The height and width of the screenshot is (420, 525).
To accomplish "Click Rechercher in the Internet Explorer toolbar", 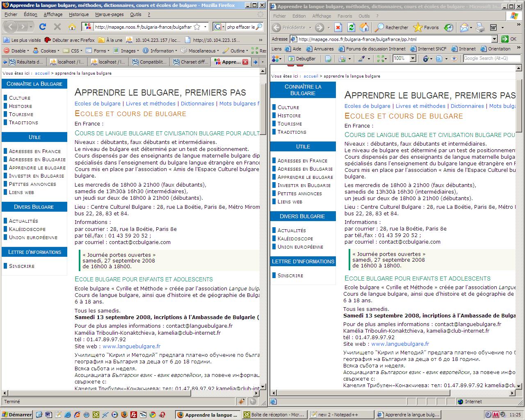I will 392,27.
